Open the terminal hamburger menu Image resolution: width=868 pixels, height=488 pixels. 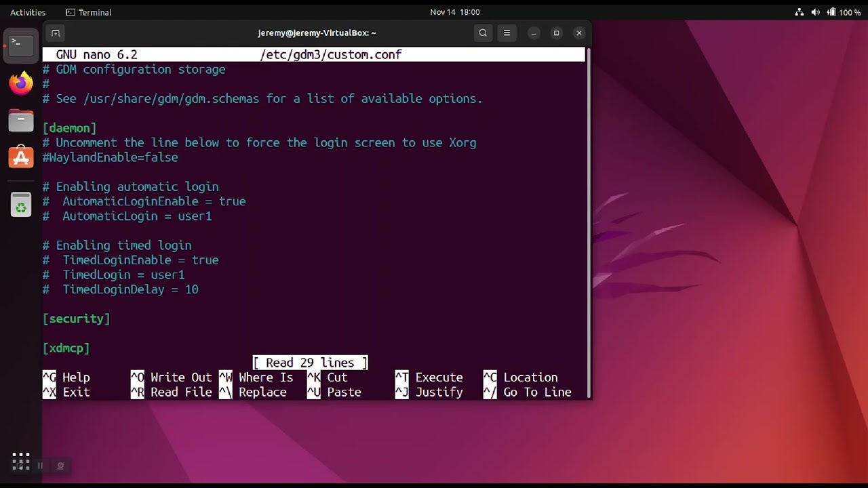[507, 33]
